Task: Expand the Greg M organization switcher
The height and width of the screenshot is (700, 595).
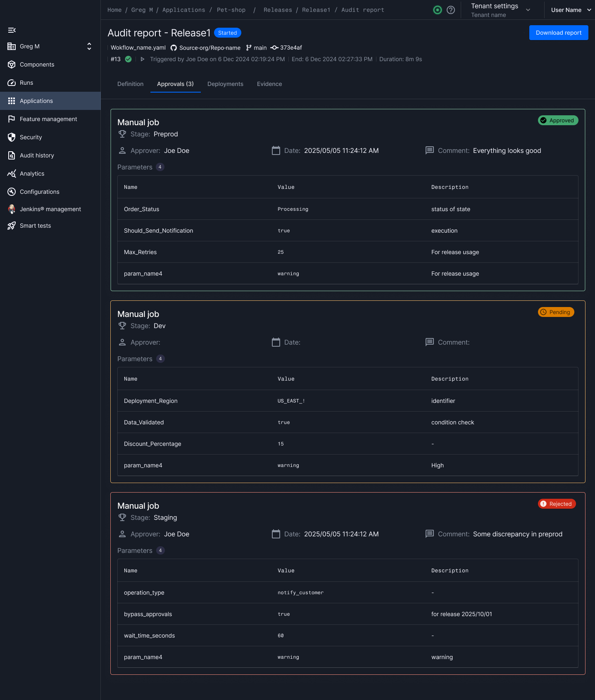Action: click(89, 46)
